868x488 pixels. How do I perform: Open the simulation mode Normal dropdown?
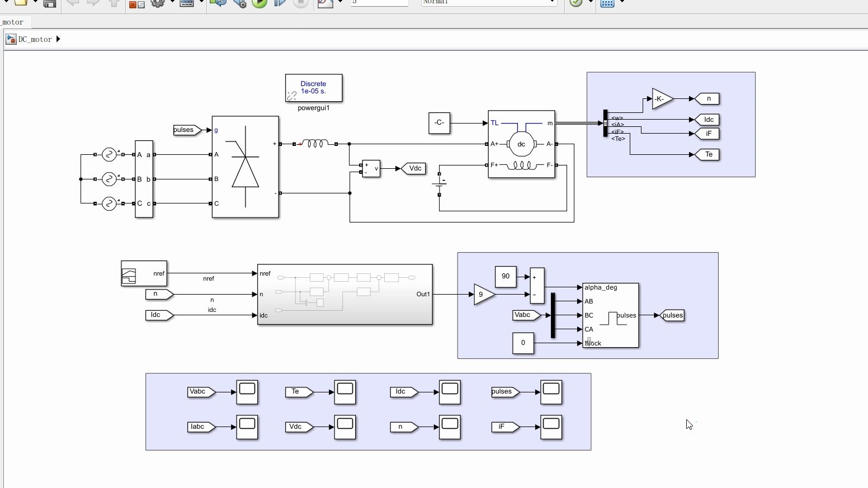489,2
